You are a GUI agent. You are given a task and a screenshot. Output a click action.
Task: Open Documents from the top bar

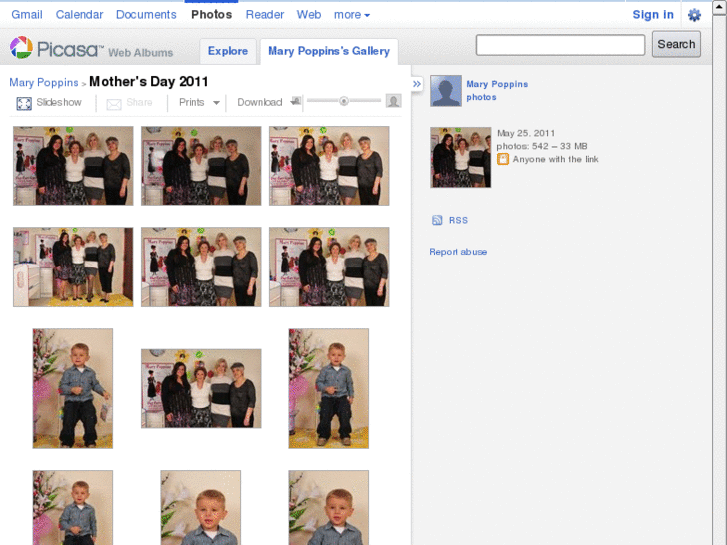146,15
